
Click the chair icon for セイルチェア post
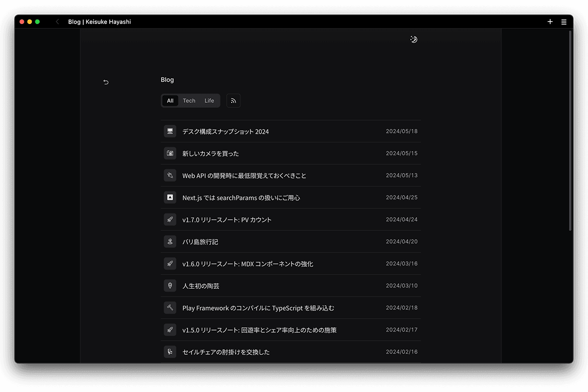point(170,352)
